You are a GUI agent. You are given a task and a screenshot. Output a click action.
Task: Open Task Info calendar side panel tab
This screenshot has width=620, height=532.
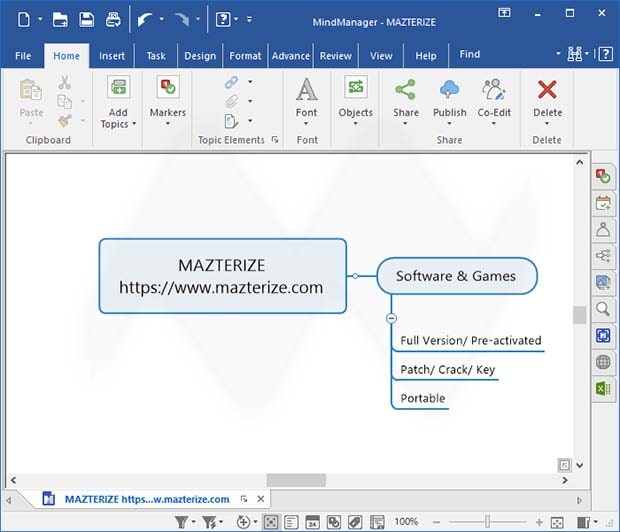tap(603, 203)
